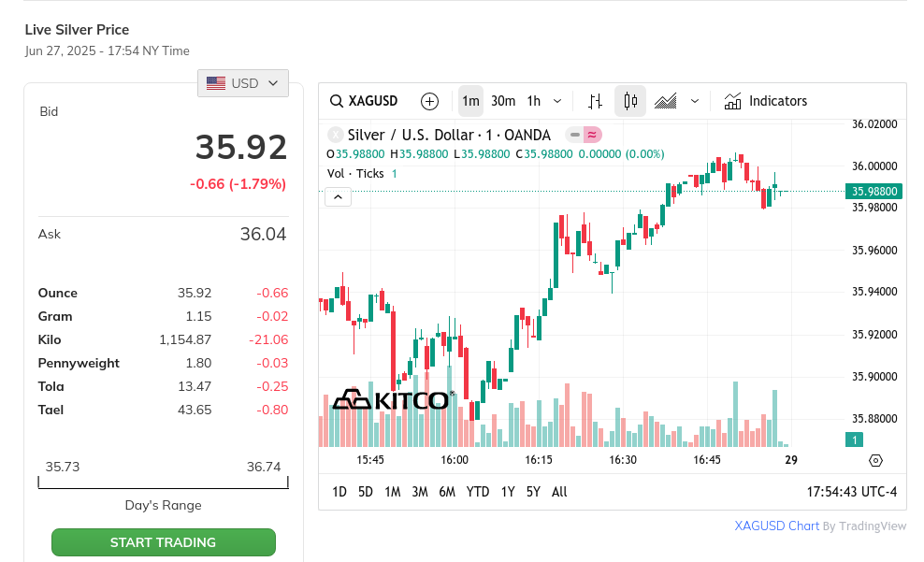Switch chart style to Area
The height and width of the screenshot is (562, 924).
point(666,101)
